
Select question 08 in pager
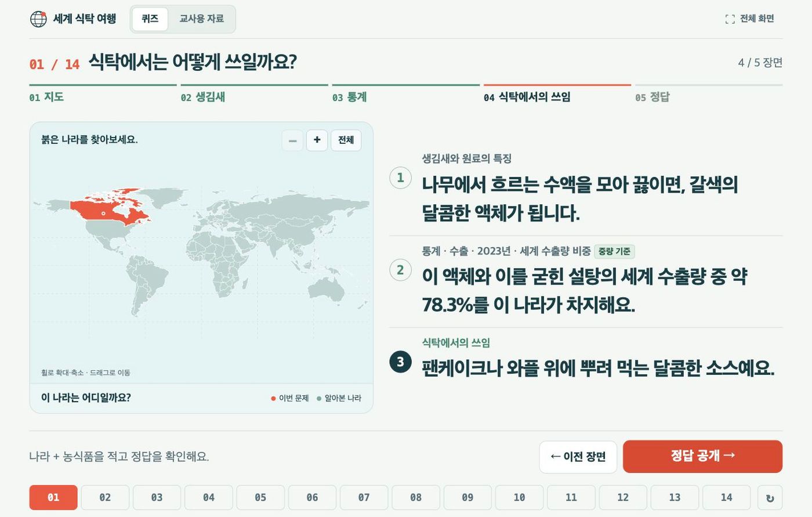(416, 498)
